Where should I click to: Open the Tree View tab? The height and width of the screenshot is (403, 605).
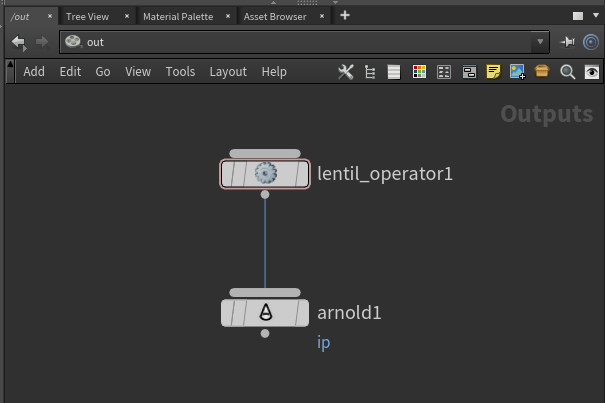[x=87, y=17]
